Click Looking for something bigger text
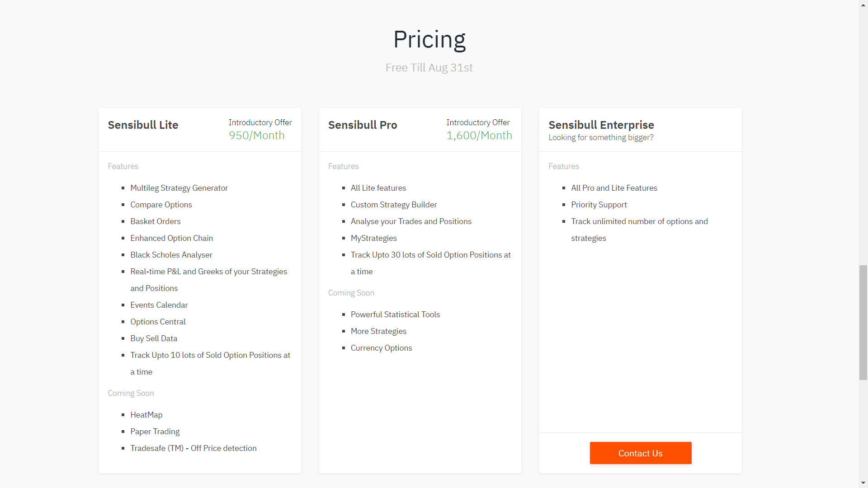The image size is (868, 488). click(x=601, y=137)
